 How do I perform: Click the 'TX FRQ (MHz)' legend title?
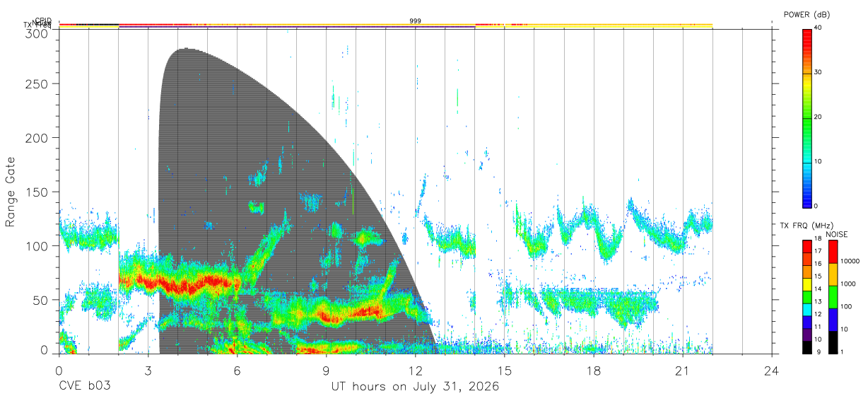[805, 224]
